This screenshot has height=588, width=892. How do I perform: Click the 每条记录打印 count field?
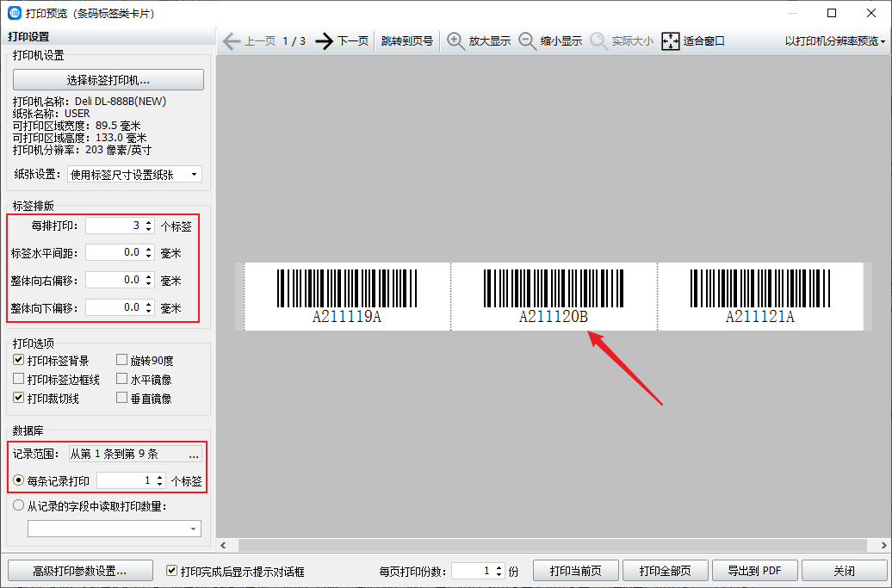tap(125, 481)
